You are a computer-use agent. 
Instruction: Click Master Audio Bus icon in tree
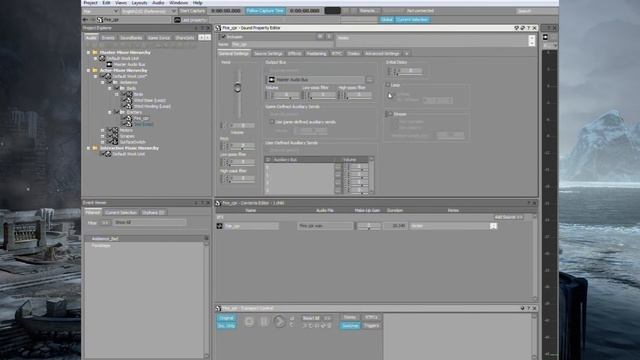[x=109, y=64]
